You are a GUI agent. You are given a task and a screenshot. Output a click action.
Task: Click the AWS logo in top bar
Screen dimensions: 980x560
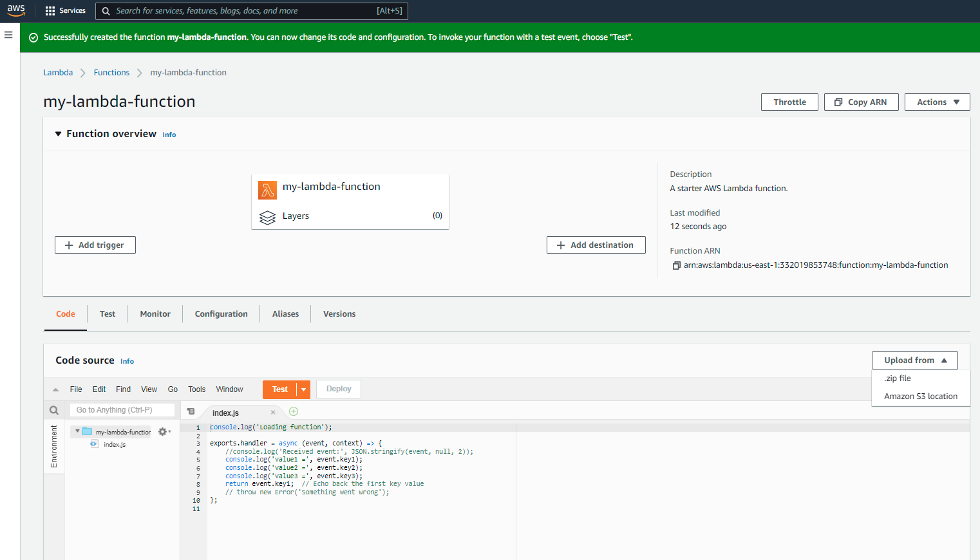tap(16, 10)
